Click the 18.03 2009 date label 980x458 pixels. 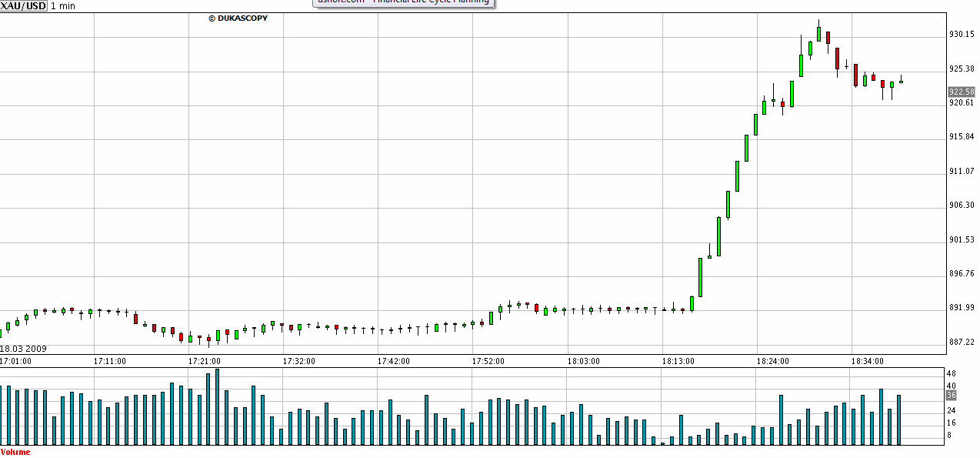coord(24,349)
